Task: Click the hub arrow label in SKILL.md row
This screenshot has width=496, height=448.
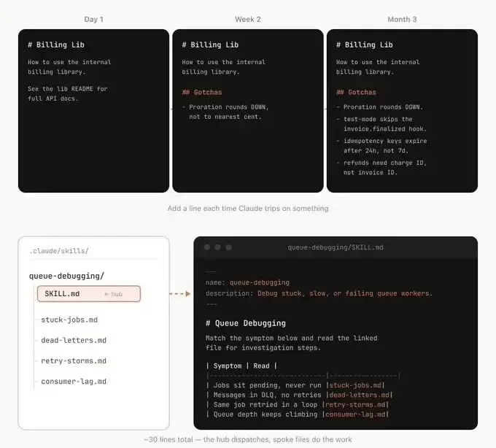Action: coord(113,294)
